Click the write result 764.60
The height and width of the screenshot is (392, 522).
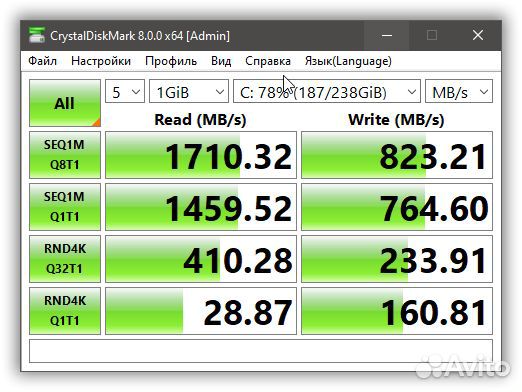[x=397, y=207]
